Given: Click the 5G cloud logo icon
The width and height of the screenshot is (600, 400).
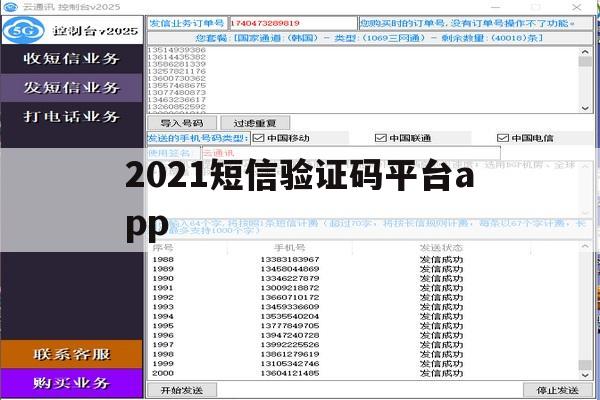Looking at the screenshot, I should click(23, 30).
